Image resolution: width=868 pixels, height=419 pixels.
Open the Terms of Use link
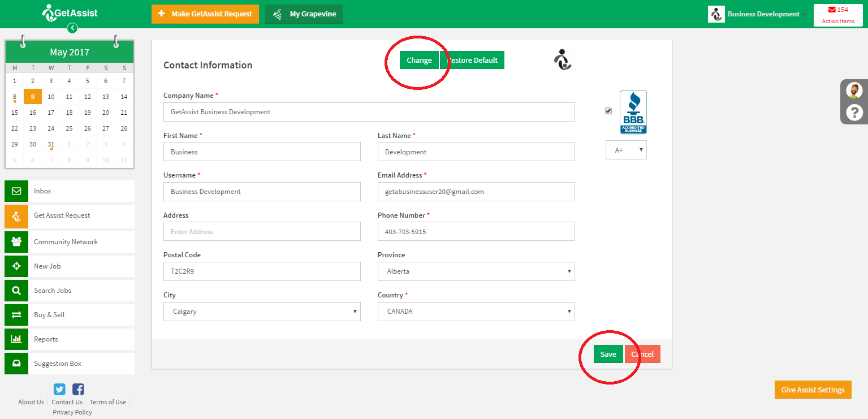click(107, 402)
